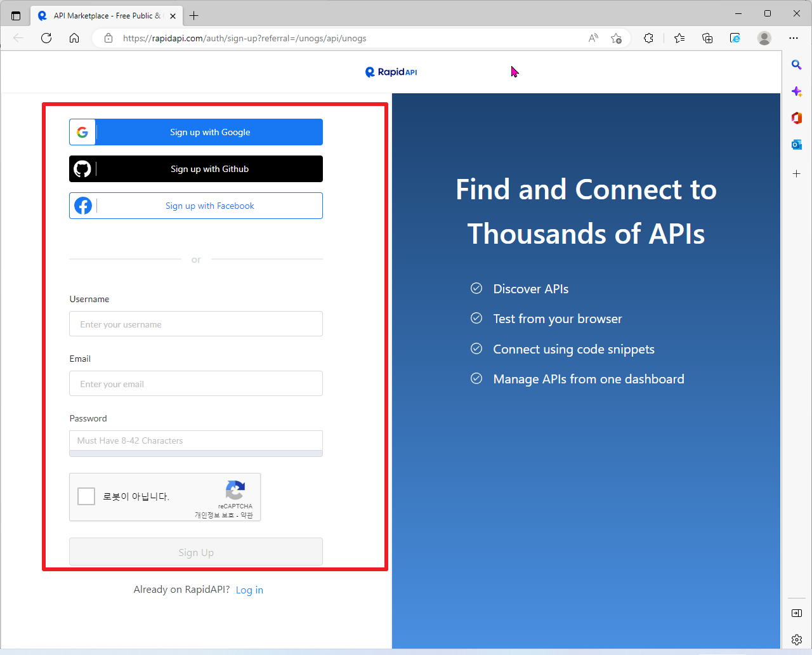Open Collections icon in toolbar
Viewport: 812px width, 655px height.
click(x=707, y=38)
